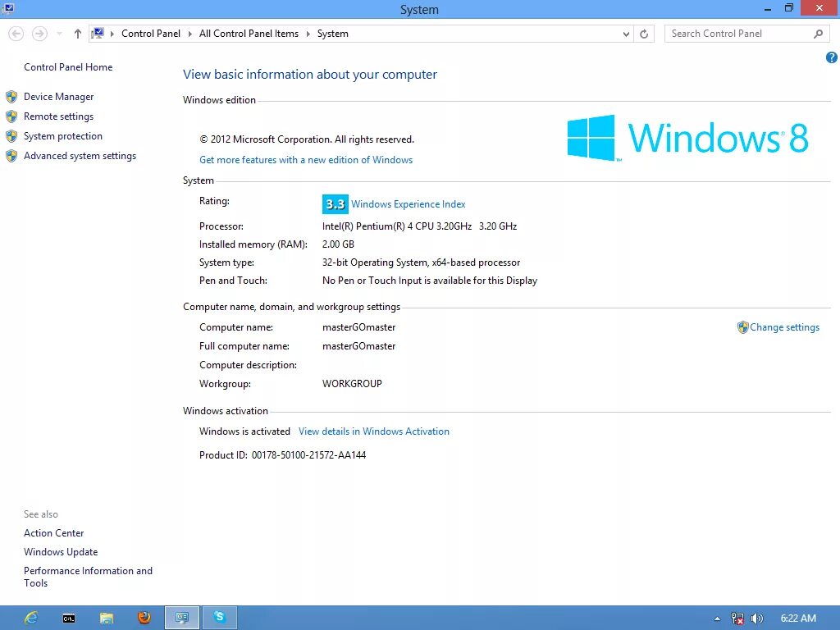Show hidden tray icons arrow
840x630 pixels.
717,619
